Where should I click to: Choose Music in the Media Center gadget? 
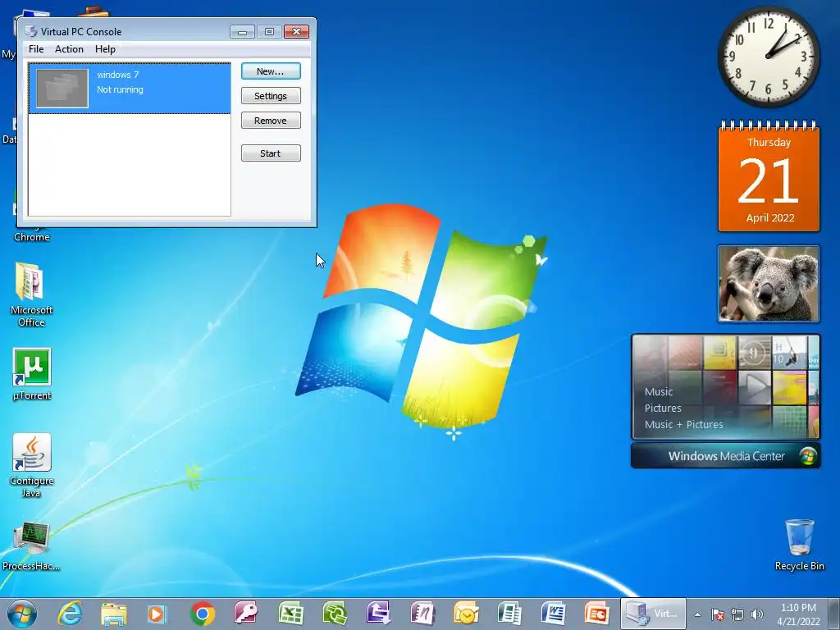pyautogui.click(x=659, y=391)
